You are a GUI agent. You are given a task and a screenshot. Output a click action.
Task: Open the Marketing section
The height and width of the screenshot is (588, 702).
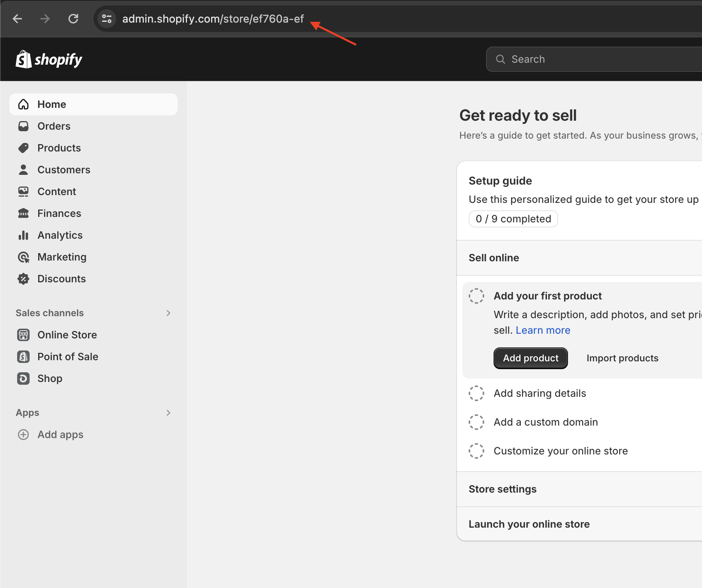click(93, 257)
